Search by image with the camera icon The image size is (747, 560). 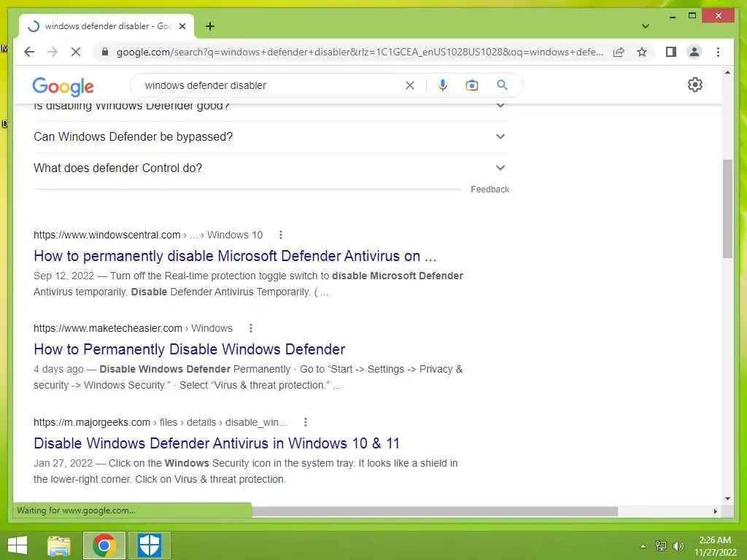(x=472, y=85)
